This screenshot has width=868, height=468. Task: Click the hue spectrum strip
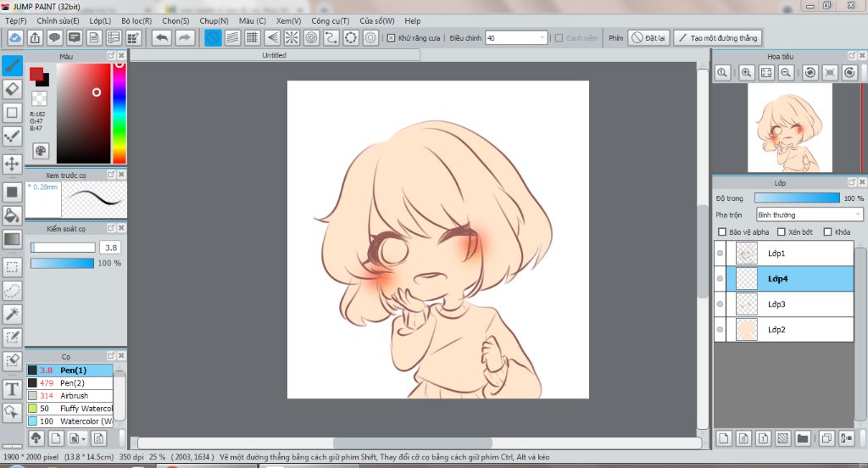[119, 113]
